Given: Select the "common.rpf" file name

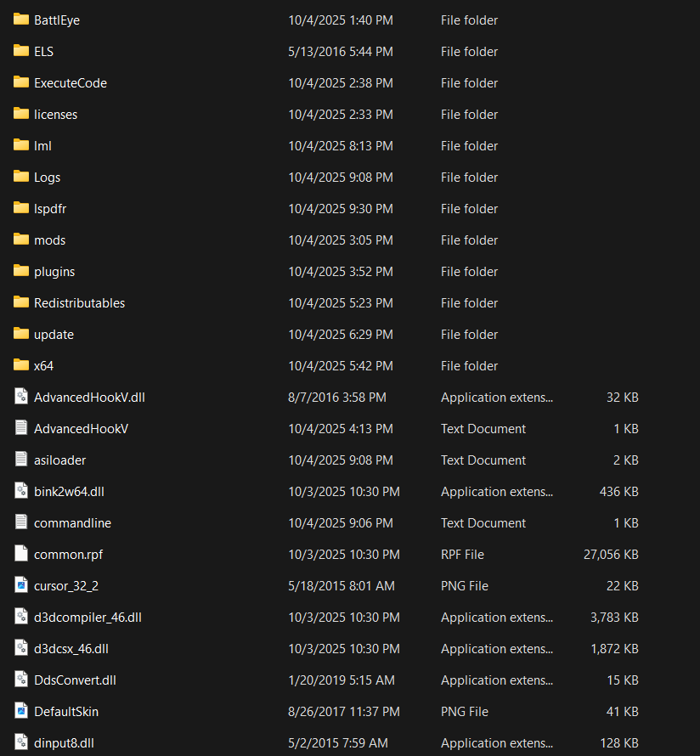Looking at the screenshot, I should [69, 555].
